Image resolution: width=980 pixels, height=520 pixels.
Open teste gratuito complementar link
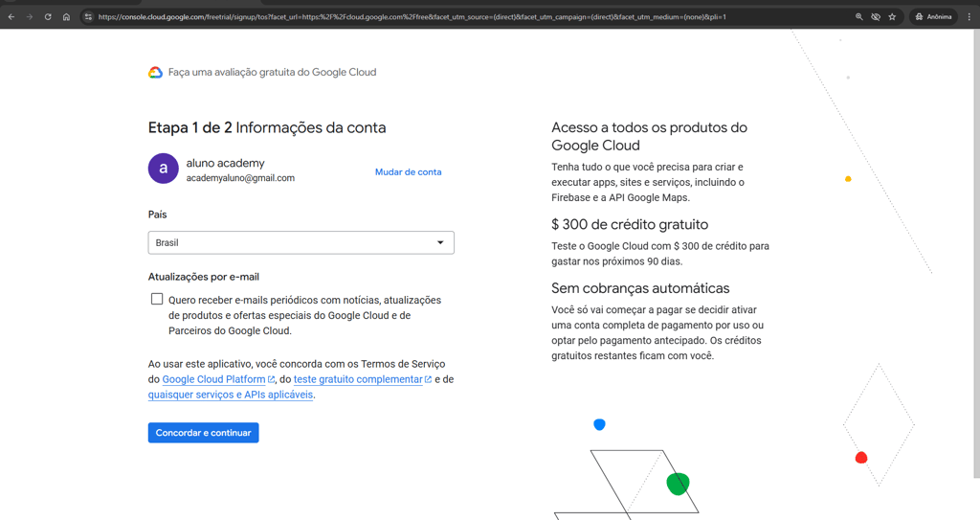pyautogui.click(x=358, y=379)
